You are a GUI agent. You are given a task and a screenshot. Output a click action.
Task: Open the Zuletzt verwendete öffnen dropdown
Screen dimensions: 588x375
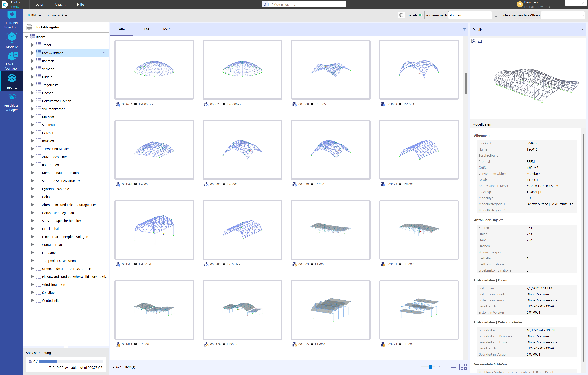[563, 15]
